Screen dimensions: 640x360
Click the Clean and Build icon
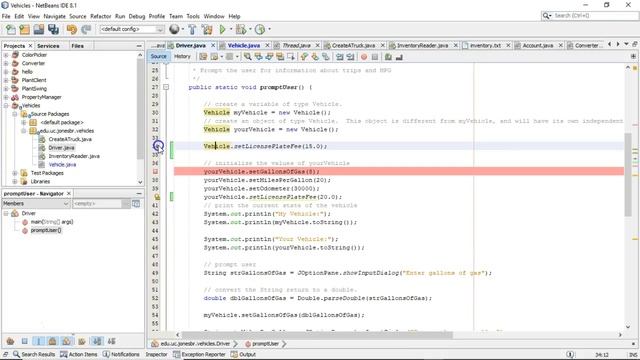point(207,29)
